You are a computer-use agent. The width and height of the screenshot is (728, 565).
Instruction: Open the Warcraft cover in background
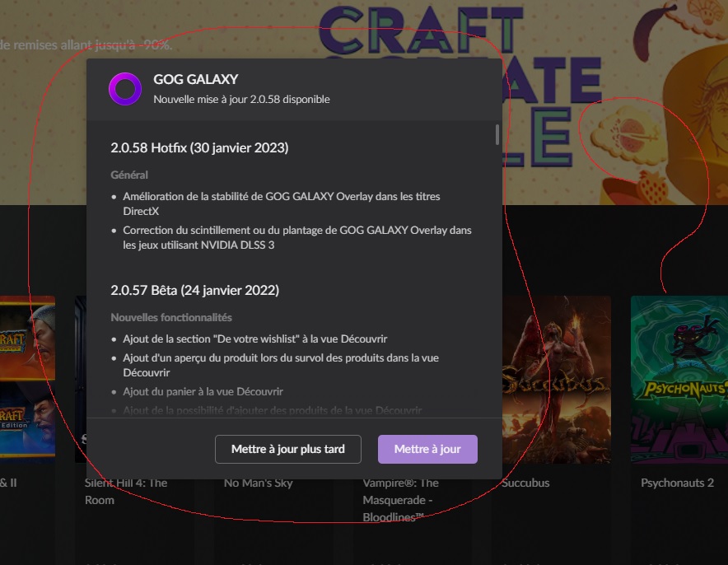pos(27,380)
